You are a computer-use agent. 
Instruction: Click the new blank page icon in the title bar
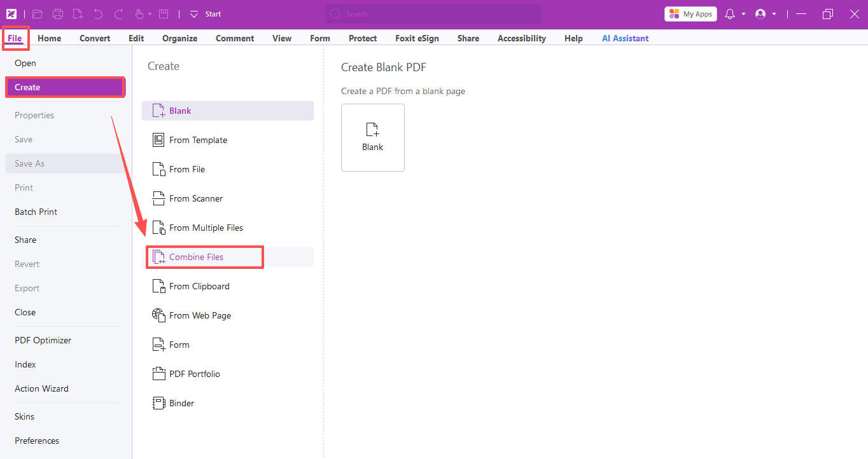[x=78, y=14]
